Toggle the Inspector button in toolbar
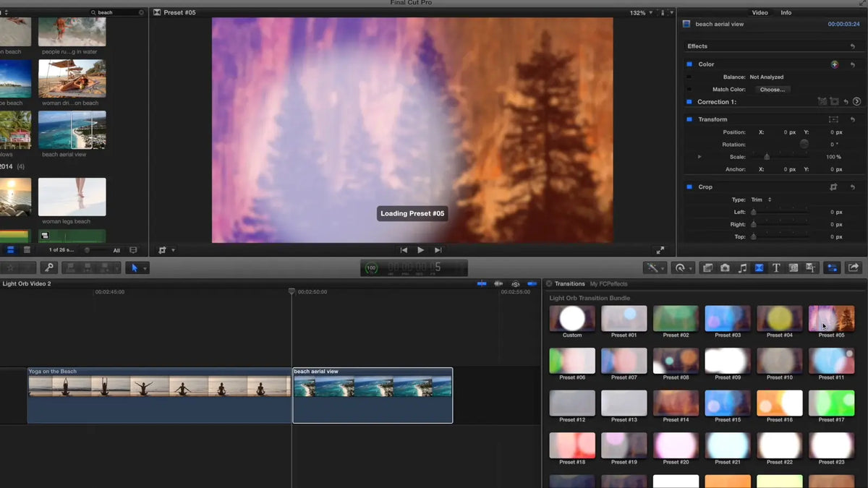 (832, 267)
